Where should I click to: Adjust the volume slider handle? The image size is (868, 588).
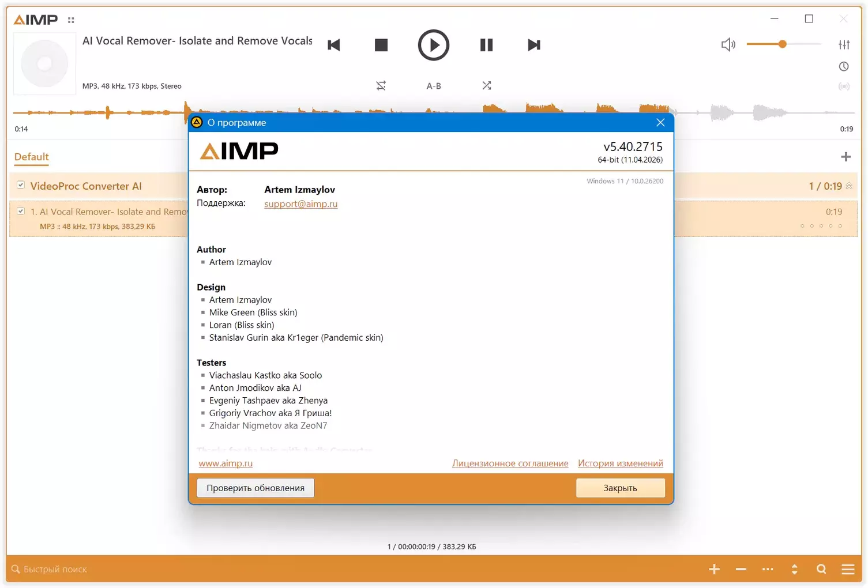(x=782, y=44)
